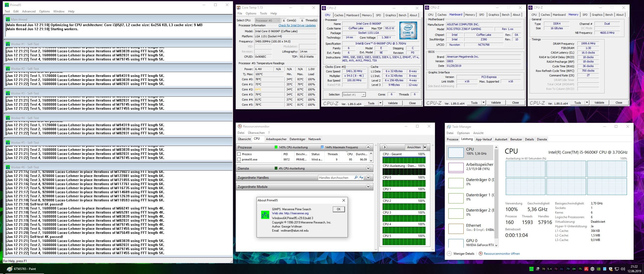644x274 pixels.
Task: Click the power-symbol tray icon
Action: pos(592,269)
